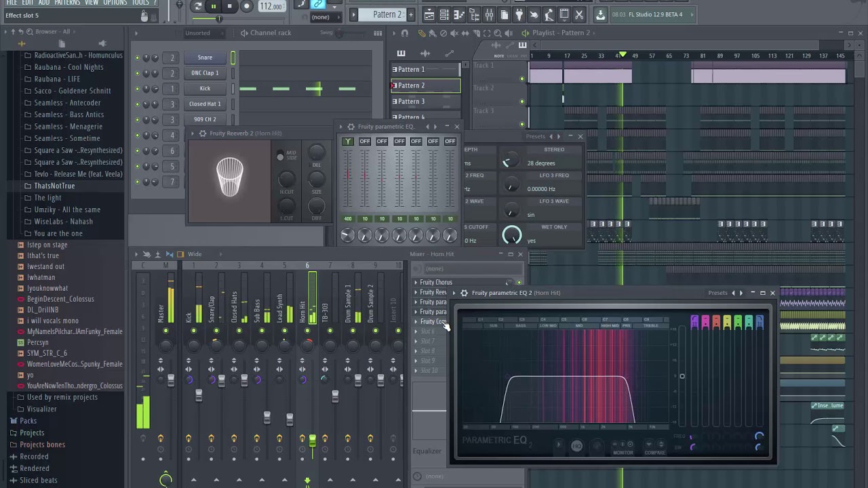Show automation clips tab in picker panel
The image size is (868, 488).
[x=449, y=53]
